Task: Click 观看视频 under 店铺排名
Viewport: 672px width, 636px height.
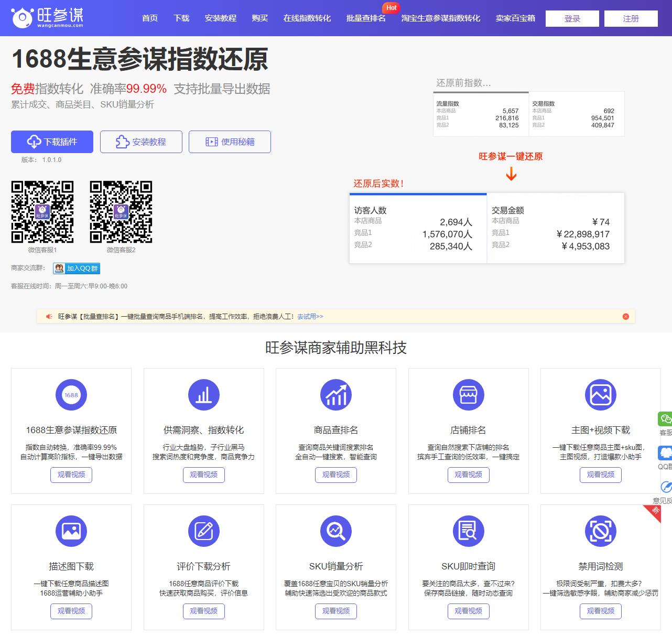Action: [468, 475]
